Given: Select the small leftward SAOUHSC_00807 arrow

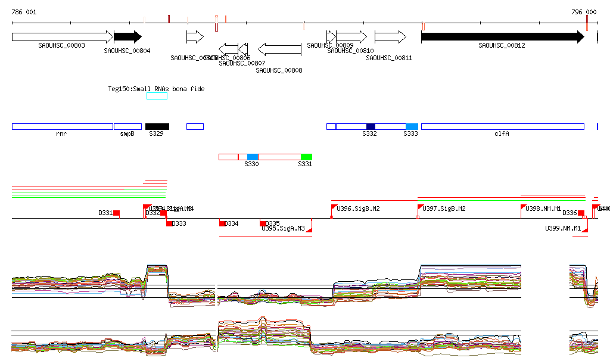Looking at the screenshot, I should 243,49.
